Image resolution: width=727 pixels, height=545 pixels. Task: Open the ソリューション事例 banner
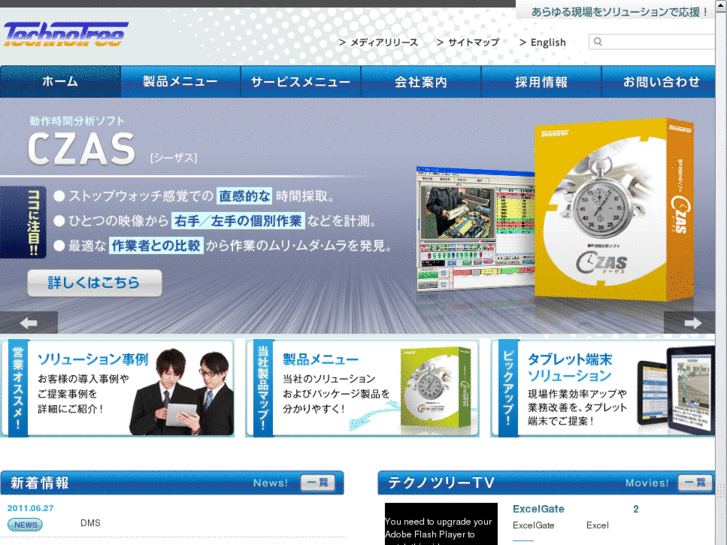coord(117,388)
